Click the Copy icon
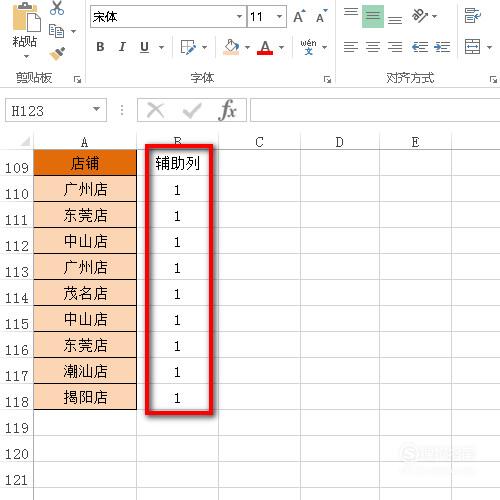The height and width of the screenshot is (500, 500). point(56,31)
